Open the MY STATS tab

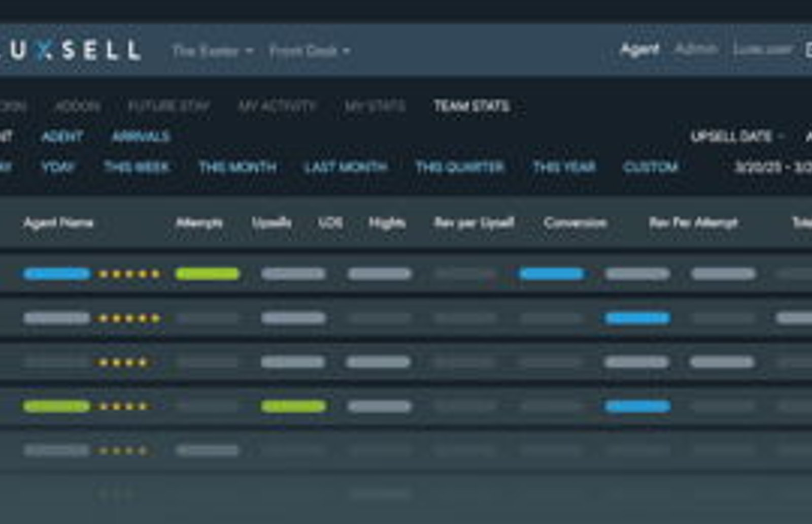(375, 106)
